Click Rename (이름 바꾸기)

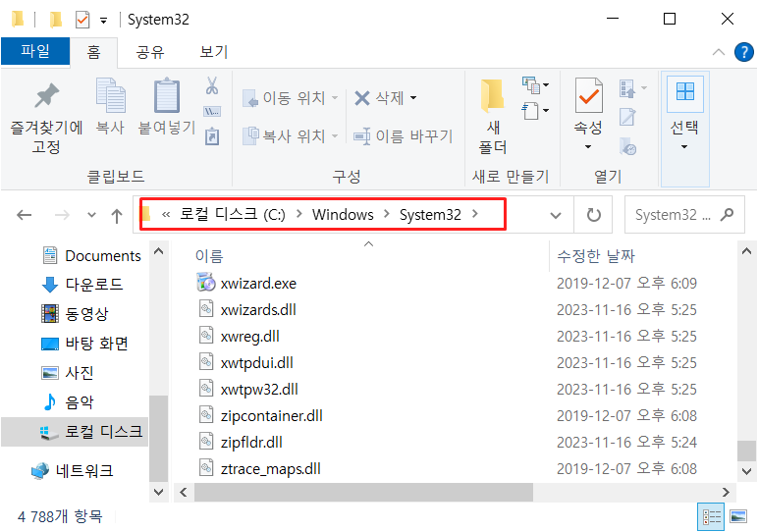click(403, 136)
